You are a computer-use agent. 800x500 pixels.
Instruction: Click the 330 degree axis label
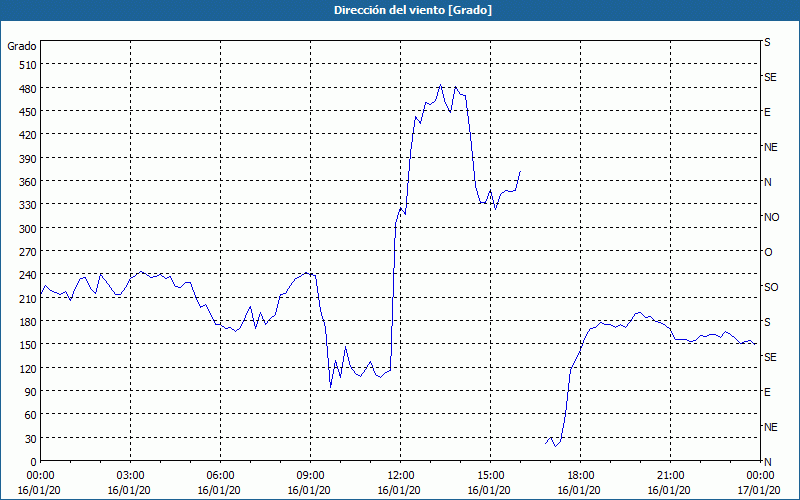pyautogui.click(x=28, y=205)
